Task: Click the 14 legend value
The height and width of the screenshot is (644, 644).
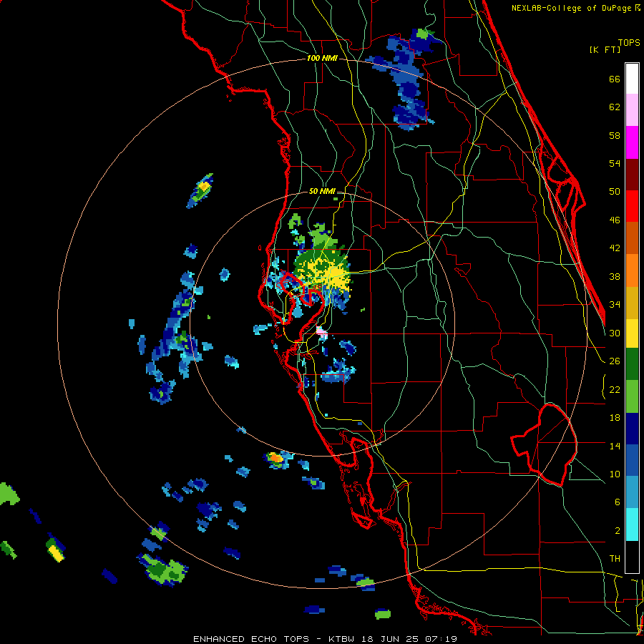Action: pyautogui.click(x=615, y=446)
